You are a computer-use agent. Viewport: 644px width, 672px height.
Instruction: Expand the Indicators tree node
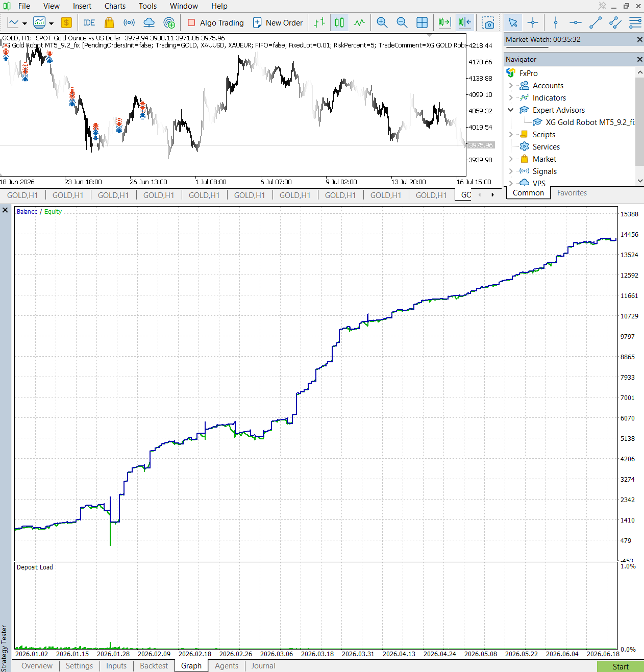pos(511,98)
